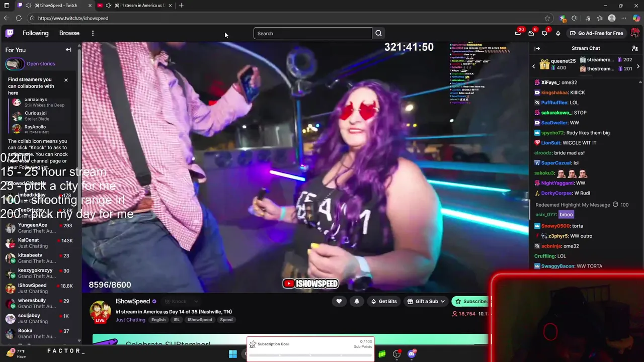Open Copilot in the browser toolbar
Viewport: 644px width, 362px height.
636,18
